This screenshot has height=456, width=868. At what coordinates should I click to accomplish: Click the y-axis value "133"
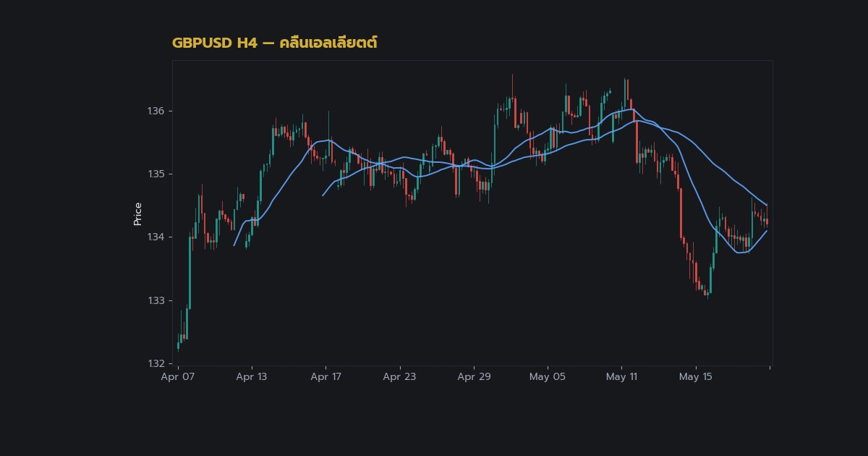tap(156, 300)
